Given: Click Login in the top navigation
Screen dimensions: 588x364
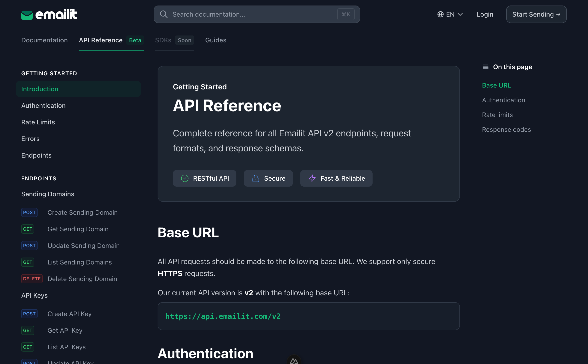Looking at the screenshot, I should click(485, 14).
